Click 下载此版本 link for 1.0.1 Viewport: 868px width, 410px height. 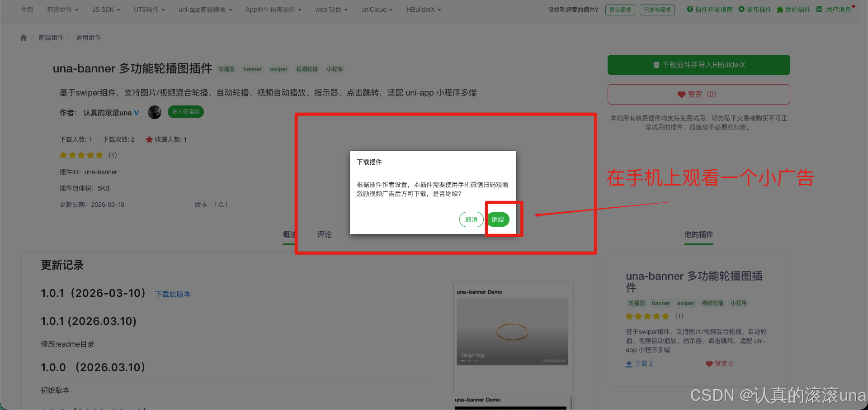tap(173, 294)
